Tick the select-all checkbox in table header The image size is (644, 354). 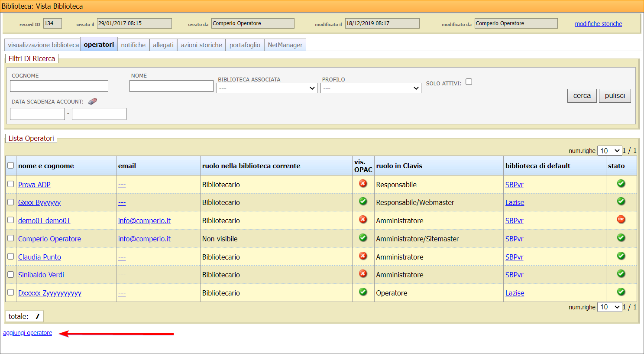point(11,166)
